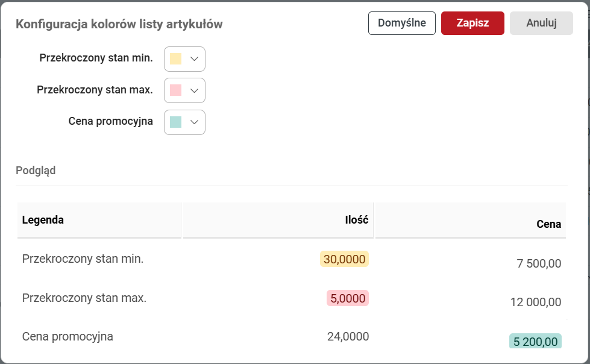Expand the Przekroczony stan min. dropdown arrow
This screenshot has height=364, width=590.
[x=194, y=58]
